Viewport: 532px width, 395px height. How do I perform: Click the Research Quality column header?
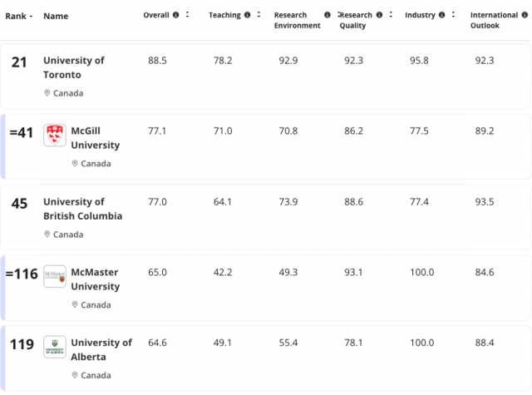click(356, 20)
